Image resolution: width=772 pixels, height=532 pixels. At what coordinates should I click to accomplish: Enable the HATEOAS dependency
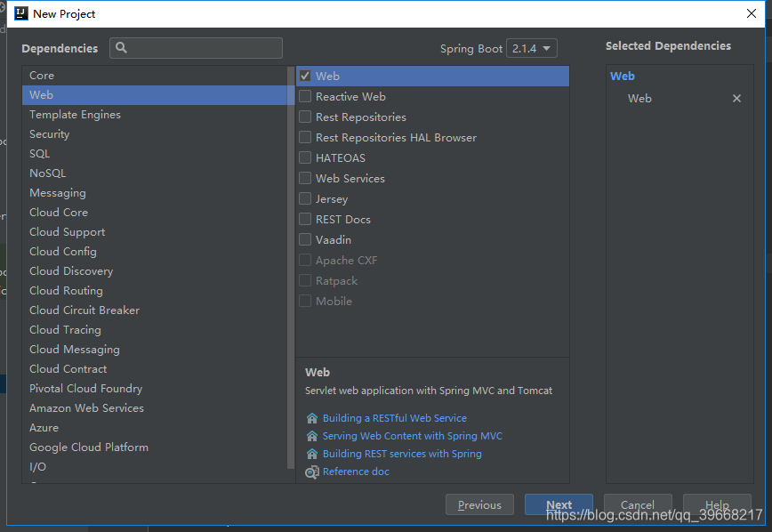[305, 157]
